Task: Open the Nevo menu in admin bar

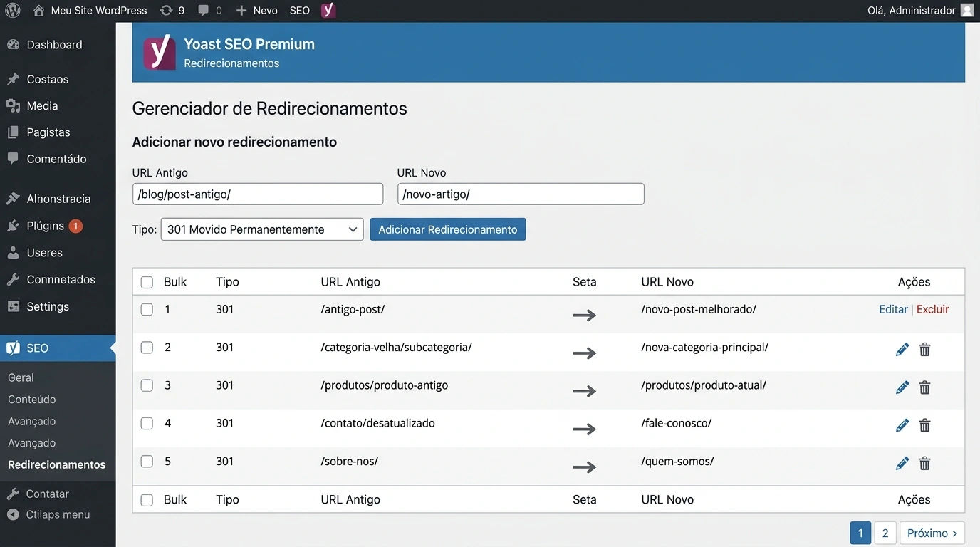Action: coord(256,11)
